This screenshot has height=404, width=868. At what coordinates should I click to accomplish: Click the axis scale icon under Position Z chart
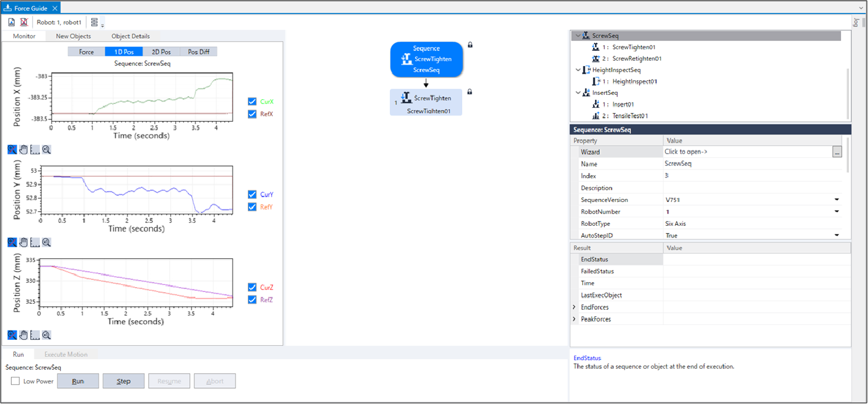point(35,335)
